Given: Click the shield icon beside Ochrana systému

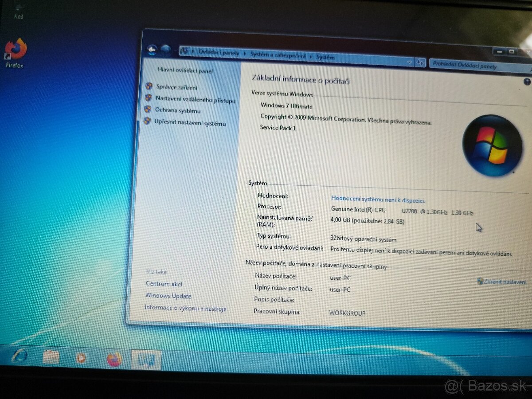Looking at the screenshot, I should [148, 109].
